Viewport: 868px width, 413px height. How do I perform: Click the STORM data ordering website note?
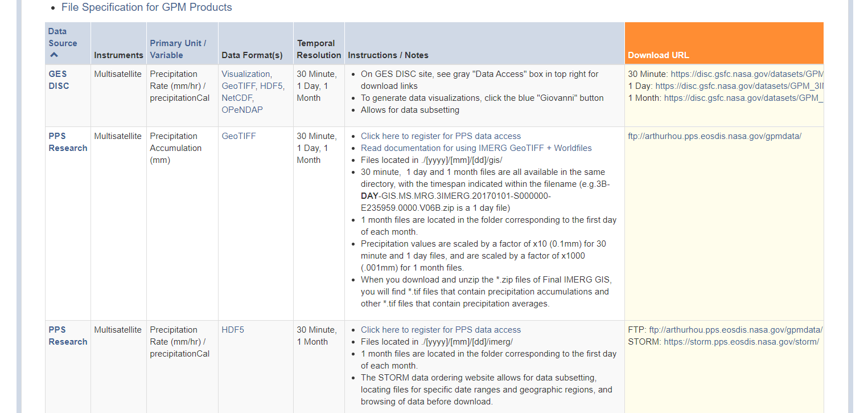click(487, 390)
